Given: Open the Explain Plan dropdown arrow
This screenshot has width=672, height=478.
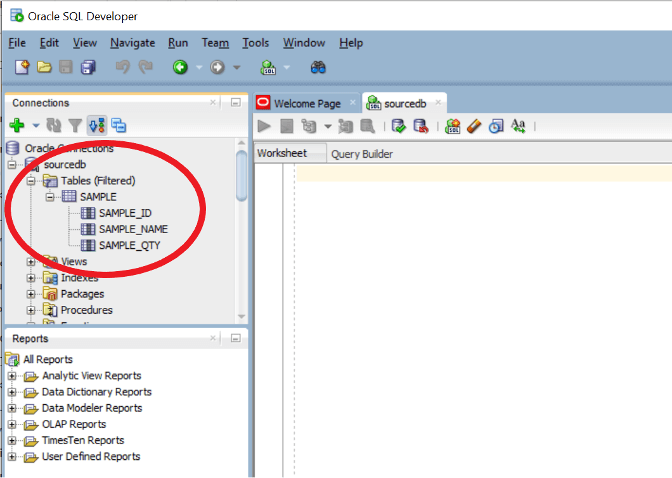Looking at the screenshot, I should (328, 126).
